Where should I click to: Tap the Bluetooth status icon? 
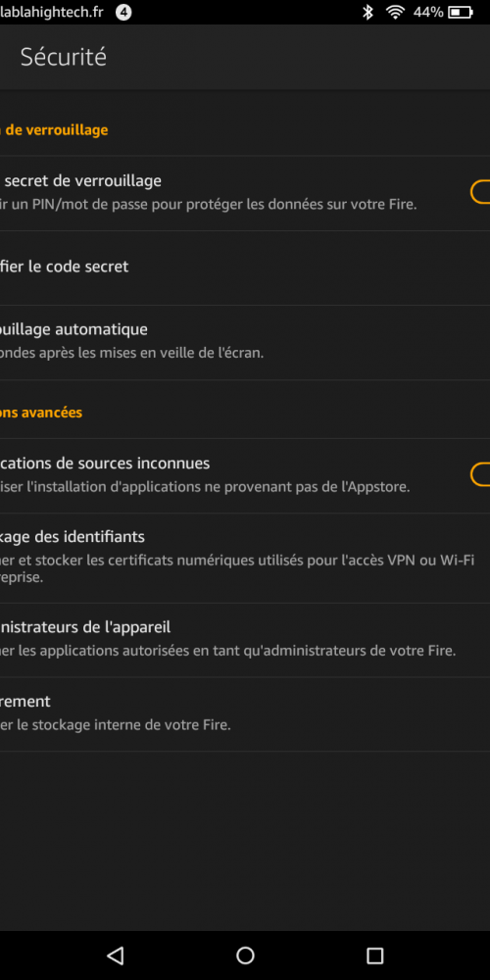click(x=368, y=12)
